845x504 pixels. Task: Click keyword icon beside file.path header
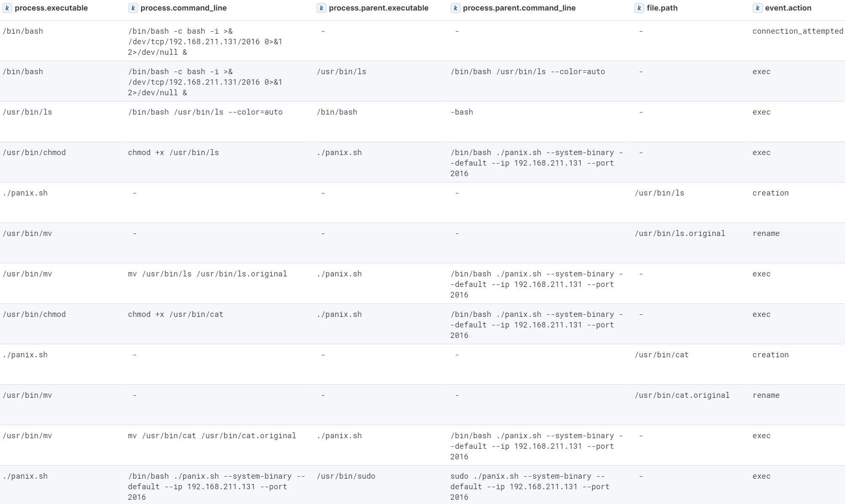point(639,8)
